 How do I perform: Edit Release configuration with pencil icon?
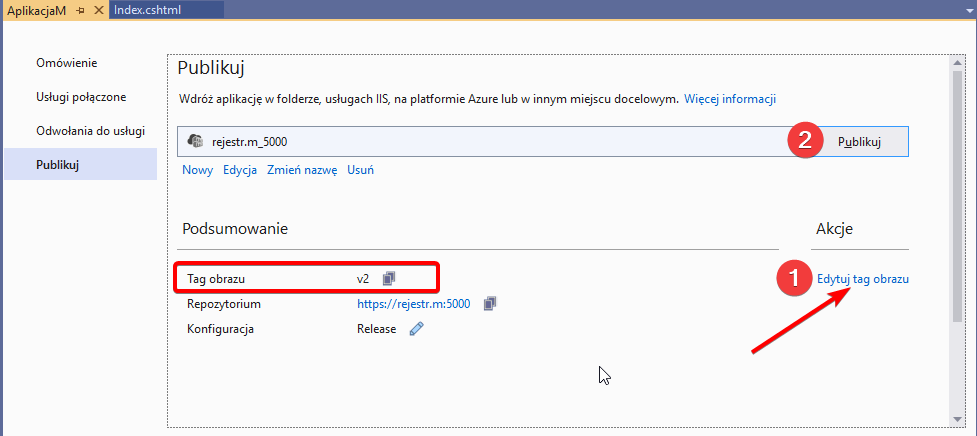(416, 329)
